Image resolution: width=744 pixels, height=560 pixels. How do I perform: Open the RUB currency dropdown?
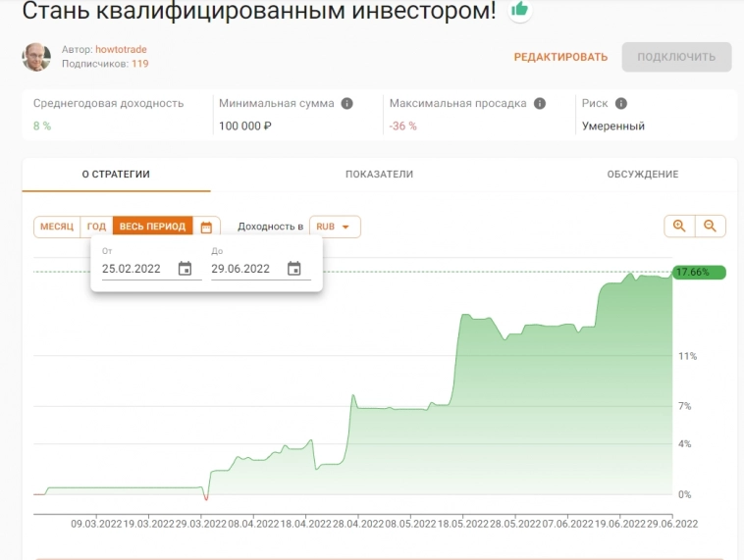tap(335, 227)
